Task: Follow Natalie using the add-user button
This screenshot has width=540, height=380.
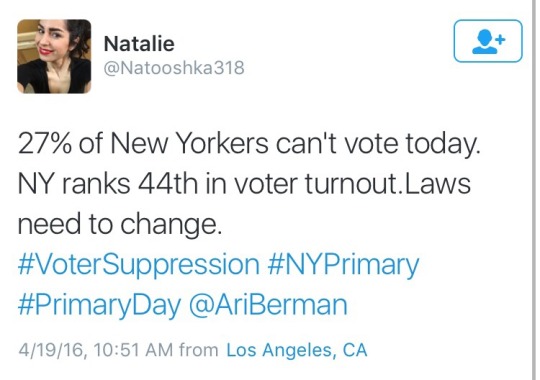Action: 488,41
